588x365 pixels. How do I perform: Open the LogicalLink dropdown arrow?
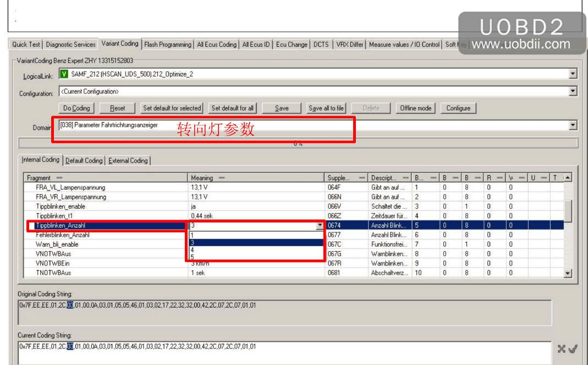573,74
